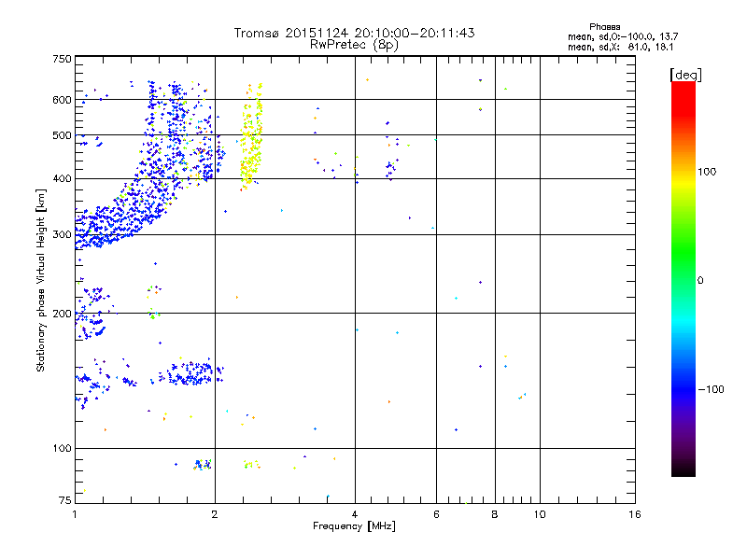Click the '400' y-axis tick label
The image size is (747, 560).
point(62,178)
